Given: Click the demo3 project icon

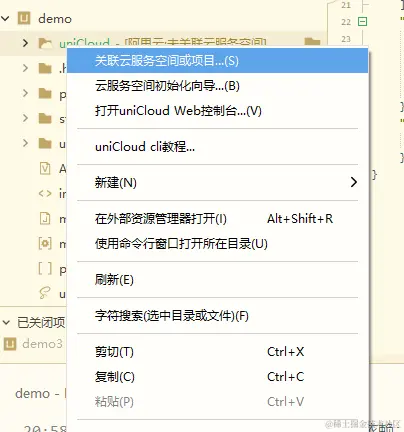Looking at the screenshot, I should point(10,344).
